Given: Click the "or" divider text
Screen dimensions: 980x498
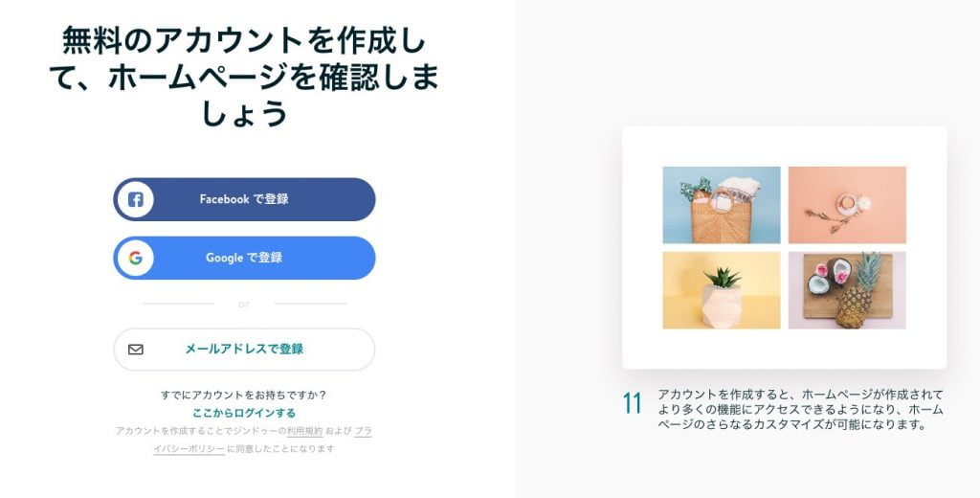Looking at the screenshot, I should coord(244,304).
